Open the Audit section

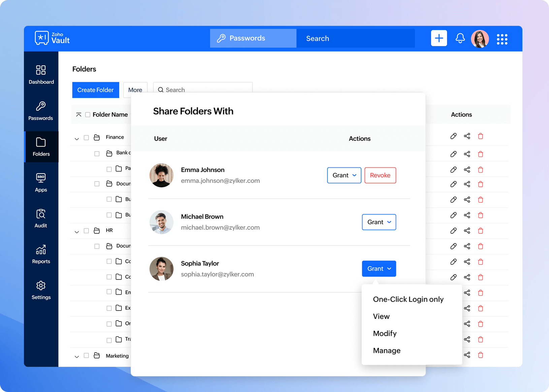pyautogui.click(x=41, y=218)
